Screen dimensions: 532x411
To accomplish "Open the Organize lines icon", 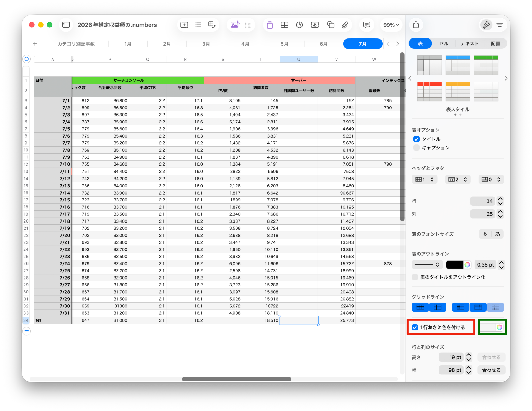I will (x=500, y=25).
